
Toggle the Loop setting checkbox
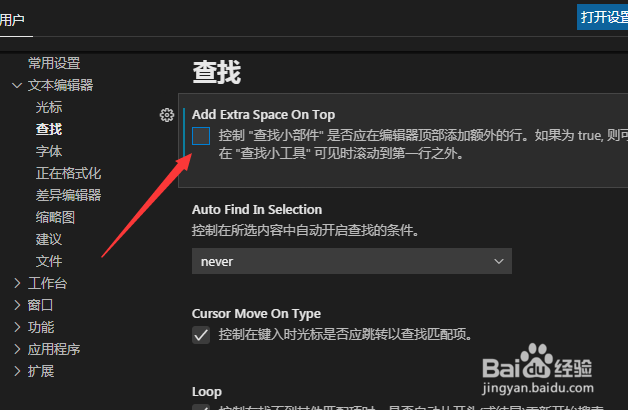[x=201, y=407]
